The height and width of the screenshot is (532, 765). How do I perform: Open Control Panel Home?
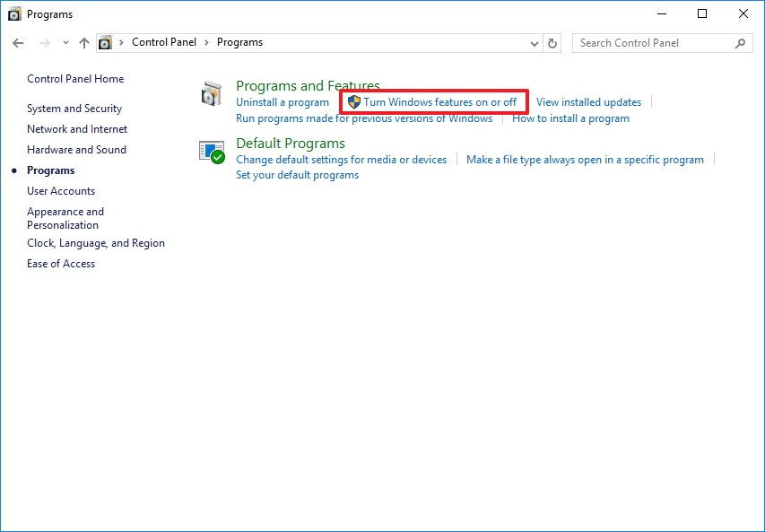[x=75, y=79]
